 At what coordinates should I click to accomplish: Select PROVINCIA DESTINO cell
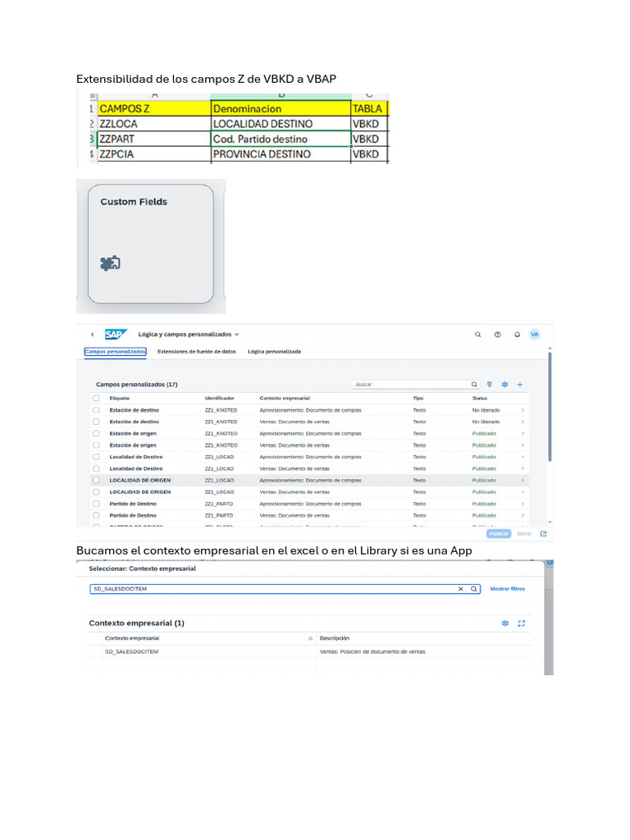coord(281,153)
